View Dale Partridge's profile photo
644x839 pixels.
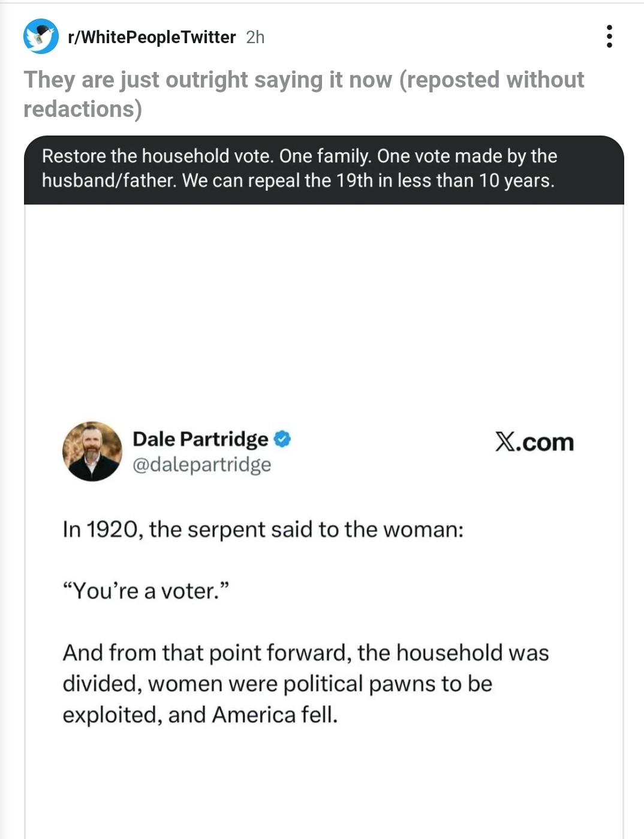92,451
